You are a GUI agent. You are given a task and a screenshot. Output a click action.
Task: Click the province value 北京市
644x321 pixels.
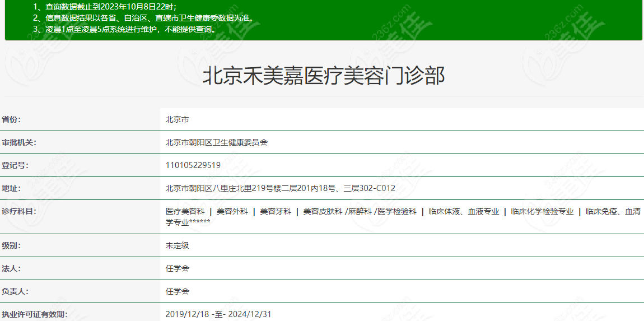(x=177, y=119)
